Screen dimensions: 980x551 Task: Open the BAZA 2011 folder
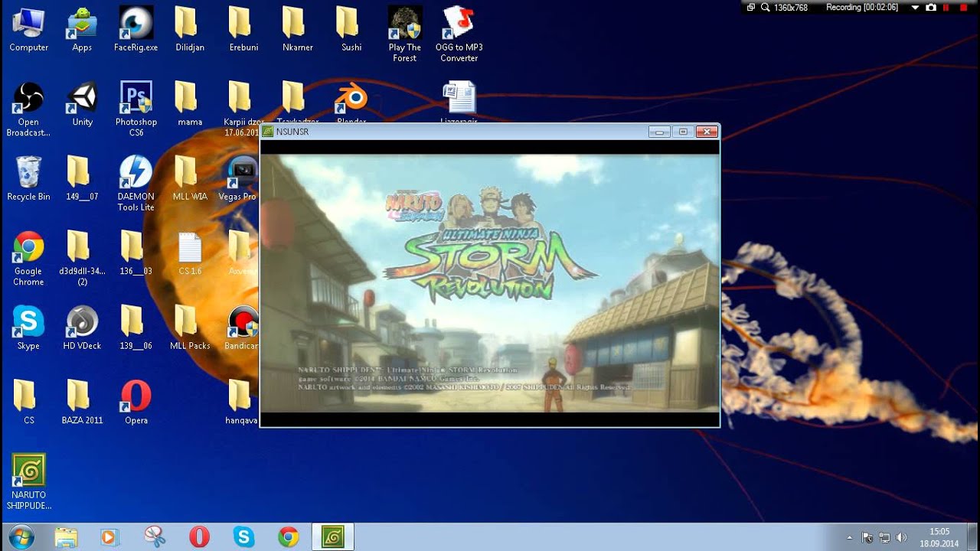click(82, 403)
